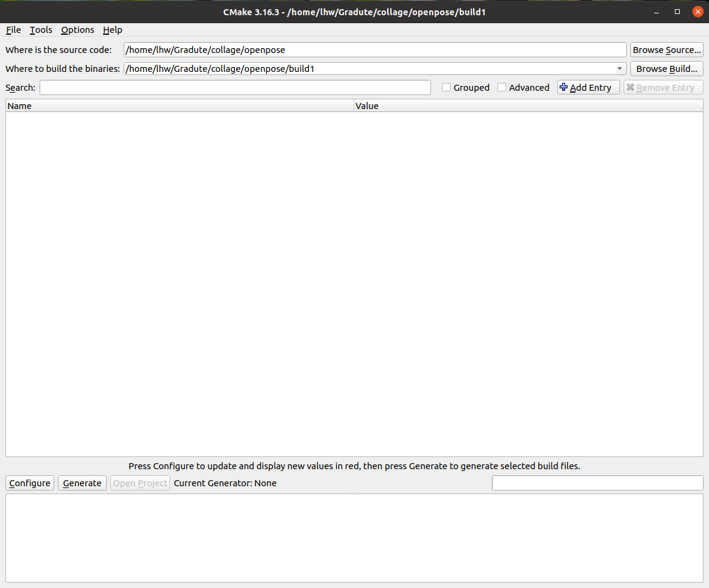This screenshot has width=709, height=588.
Task: Open the File menu
Action: coord(13,30)
